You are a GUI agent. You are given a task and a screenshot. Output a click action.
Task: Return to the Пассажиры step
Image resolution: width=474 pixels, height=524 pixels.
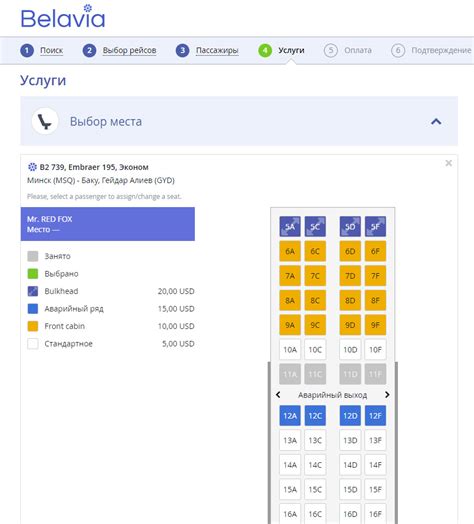[x=217, y=50]
